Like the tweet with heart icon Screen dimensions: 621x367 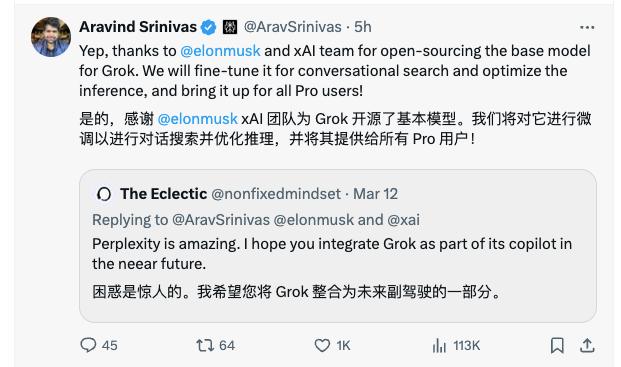click(x=322, y=345)
